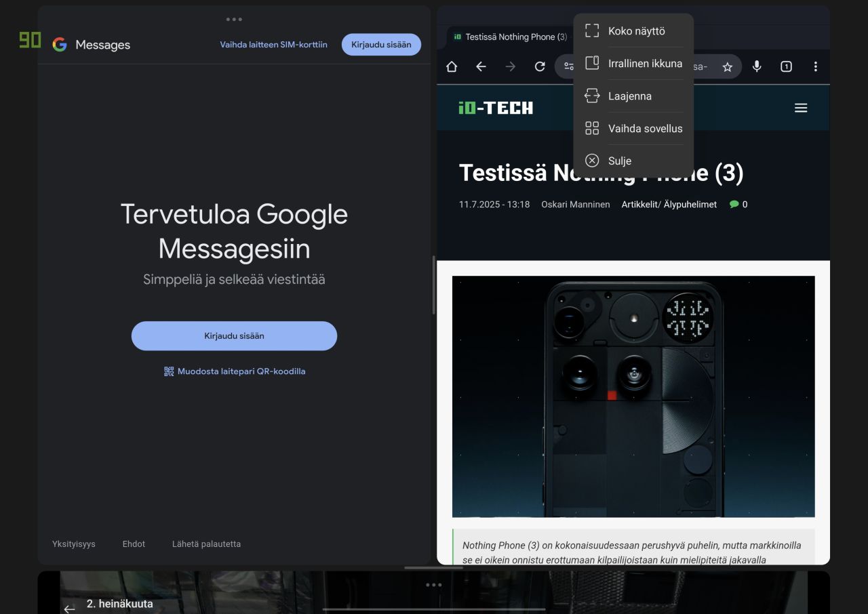Image resolution: width=868 pixels, height=614 pixels.
Task: Click the Testissä Nothing Phone (3) headline
Action: (x=601, y=173)
